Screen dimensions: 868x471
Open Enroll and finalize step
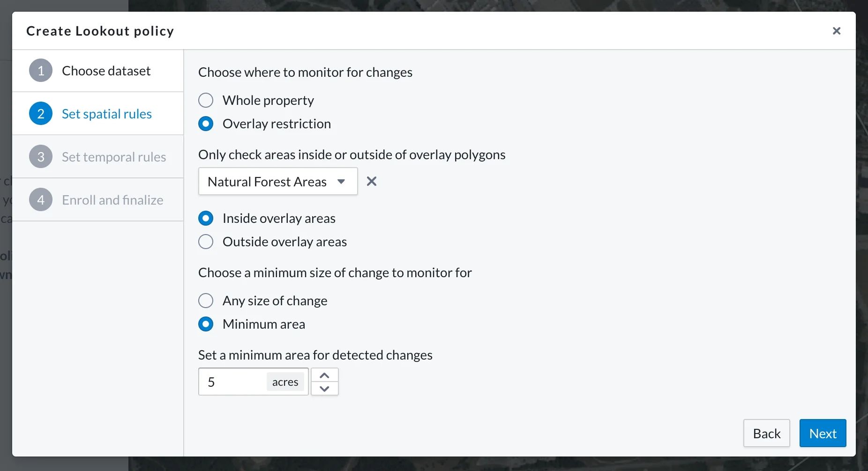click(x=98, y=200)
